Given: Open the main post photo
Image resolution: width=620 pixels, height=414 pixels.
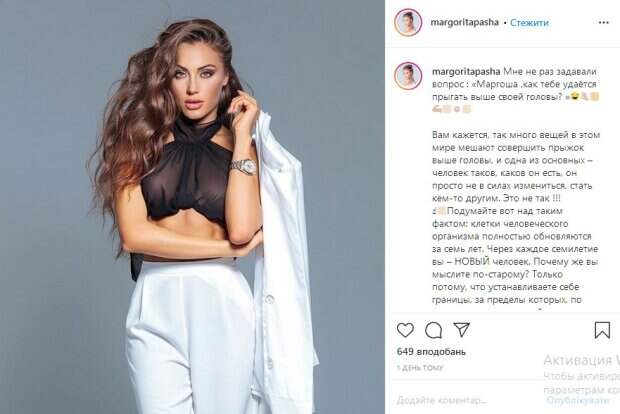Looking at the screenshot, I should point(192,207).
